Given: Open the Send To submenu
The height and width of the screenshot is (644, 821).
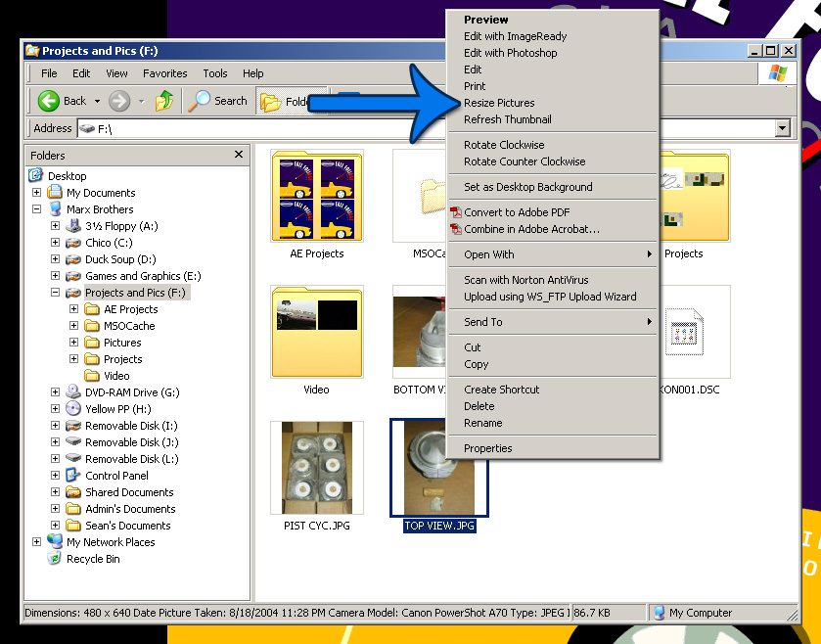Looking at the screenshot, I should (554, 322).
